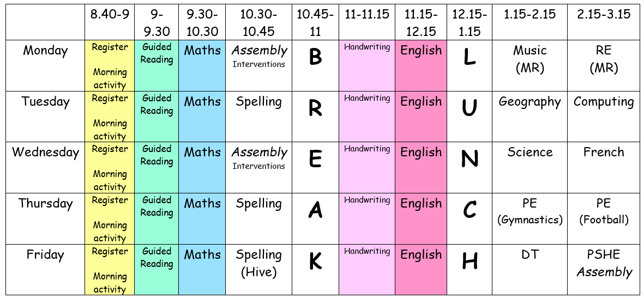The image size is (644, 298).
Task: Select the 11.15-12.15 time header
Action: (x=421, y=23)
